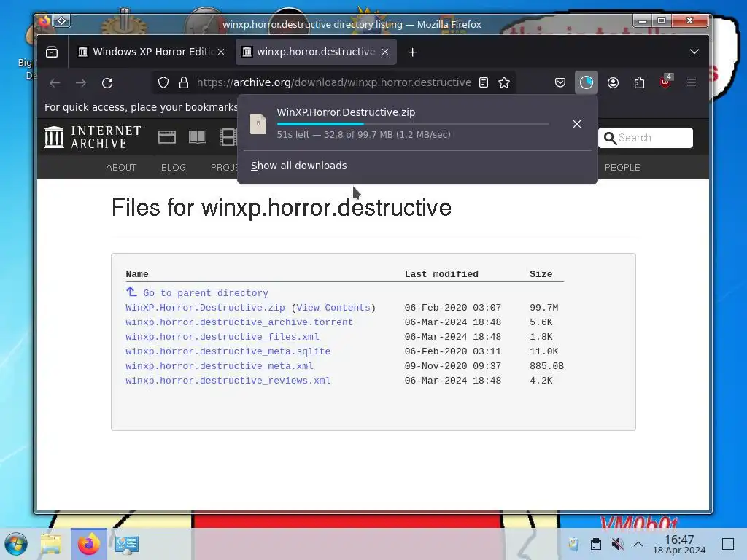Open the Internet Archive Texts book icon
Viewport: 747px width, 560px height.
pos(198,137)
